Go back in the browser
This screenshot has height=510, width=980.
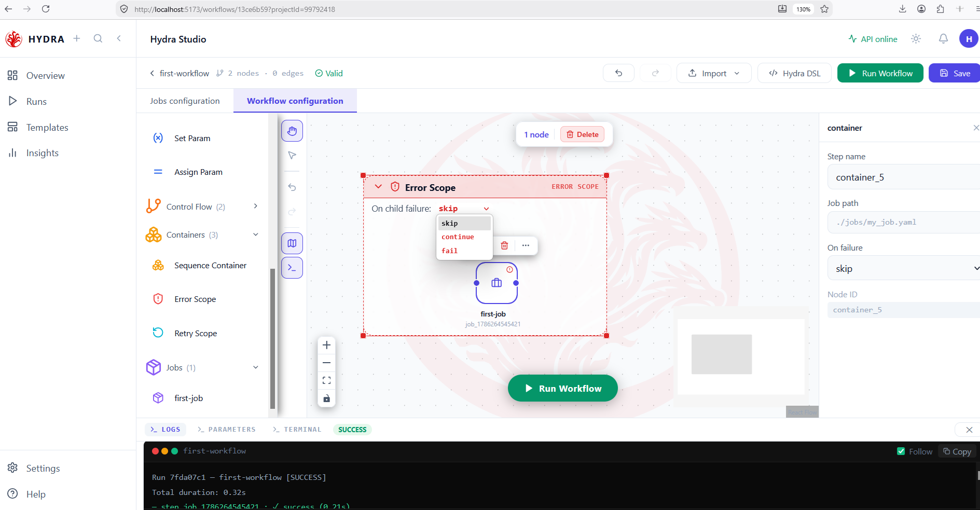(x=8, y=9)
